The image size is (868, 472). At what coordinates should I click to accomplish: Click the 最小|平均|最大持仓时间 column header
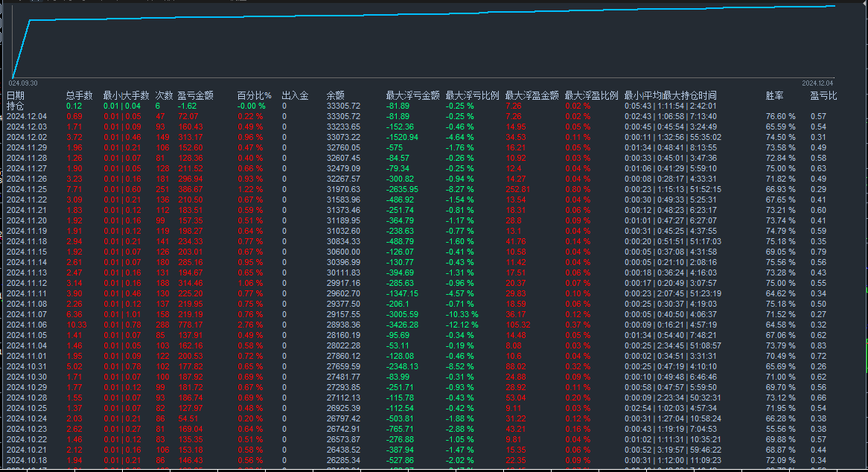tap(671, 96)
